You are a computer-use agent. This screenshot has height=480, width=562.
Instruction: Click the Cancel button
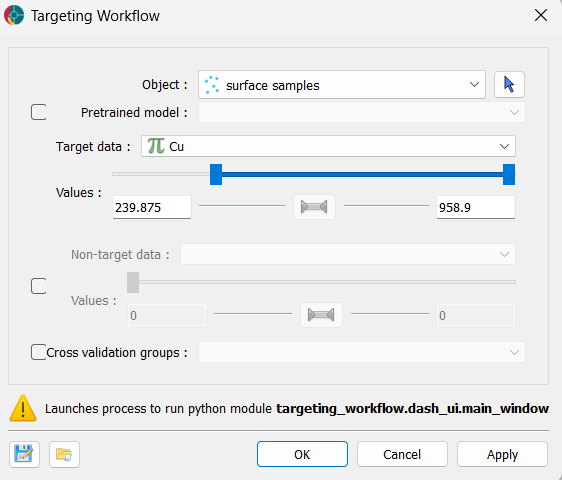[402, 454]
